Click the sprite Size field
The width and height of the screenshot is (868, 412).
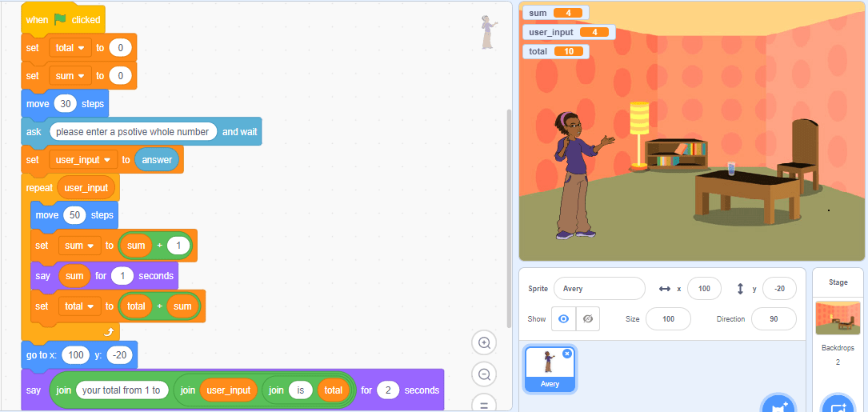668,318
